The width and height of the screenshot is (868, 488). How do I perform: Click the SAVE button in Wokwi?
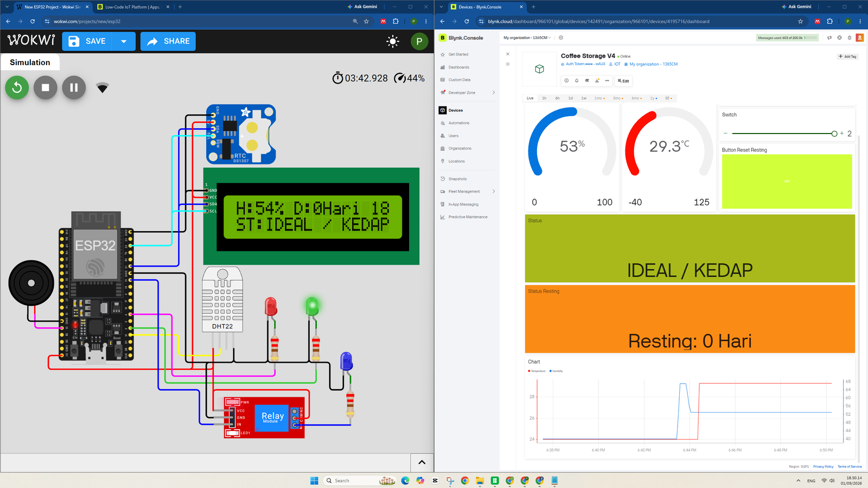coord(87,41)
